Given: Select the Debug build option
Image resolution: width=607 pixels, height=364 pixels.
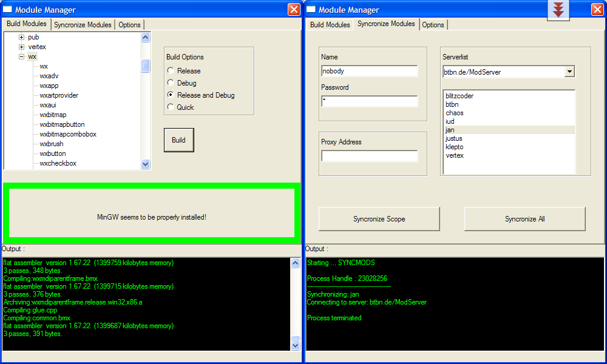Looking at the screenshot, I should pos(171,83).
